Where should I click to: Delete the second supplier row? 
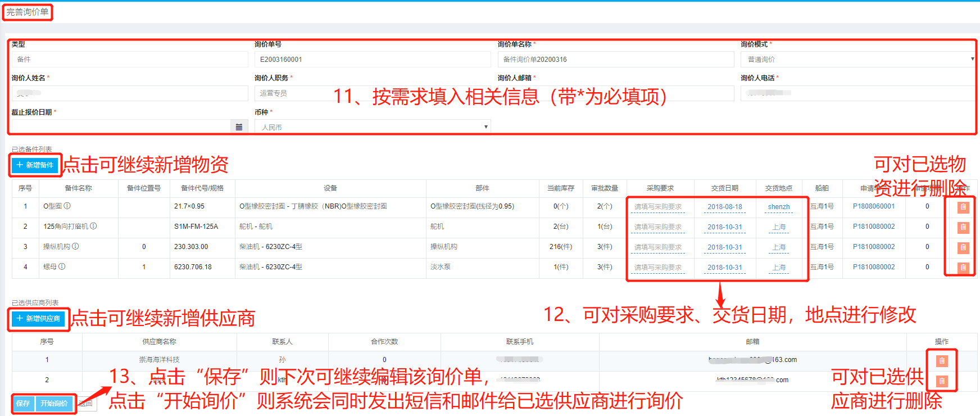(x=942, y=381)
